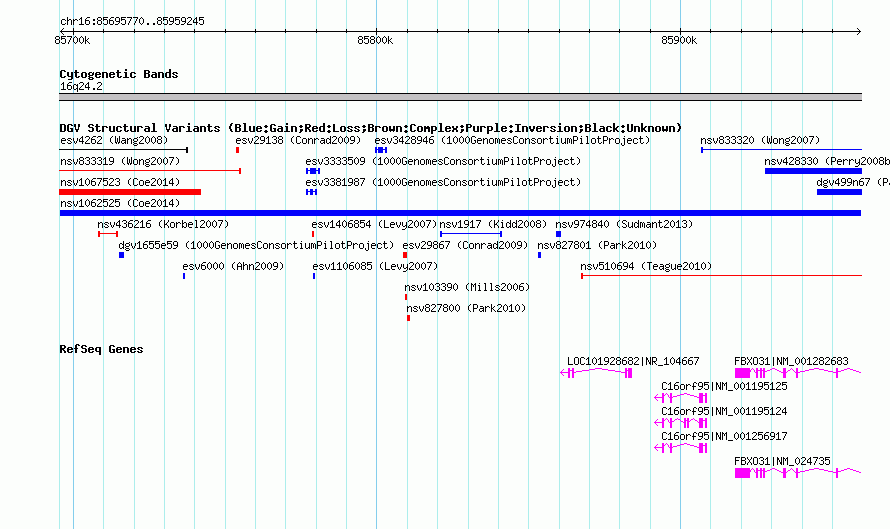Viewport: 890px width, 529px height.
Task: Click the red esv29138 loss marker
Action: coord(237,150)
